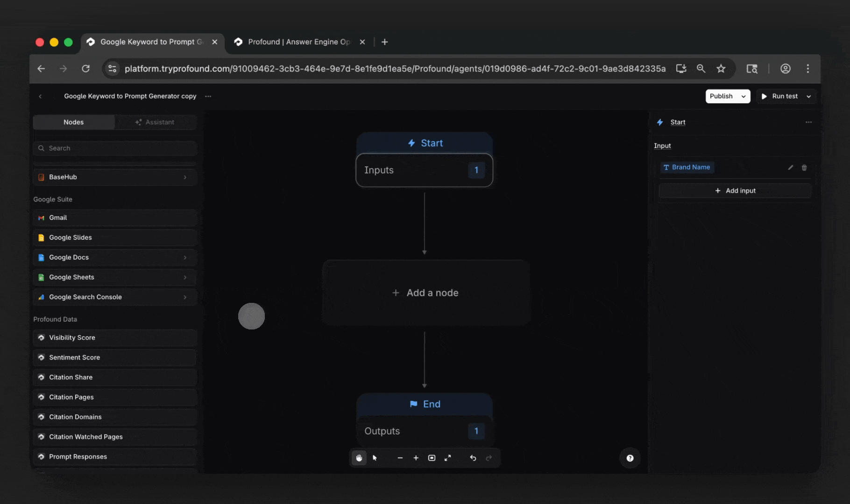The height and width of the screenshot is (504, 850).
Task: Add the Google Slides node
Action: [x=115, y=238]
